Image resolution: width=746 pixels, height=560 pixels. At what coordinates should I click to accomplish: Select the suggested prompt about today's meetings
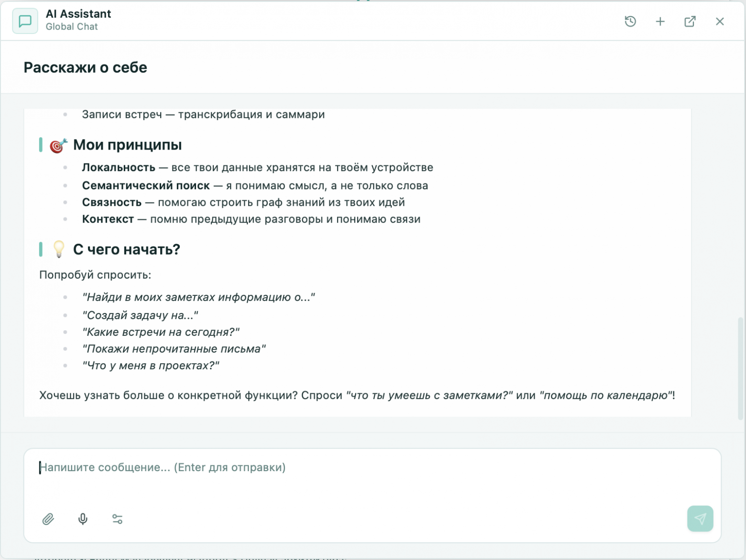161,332
